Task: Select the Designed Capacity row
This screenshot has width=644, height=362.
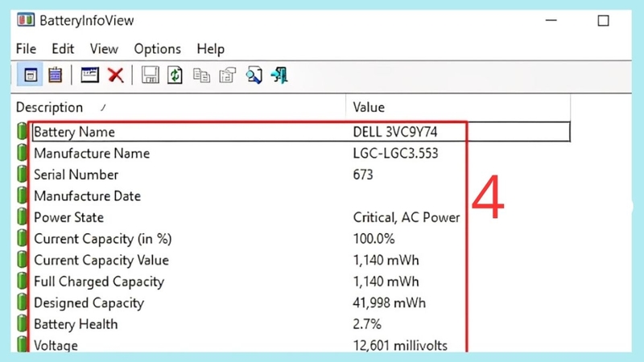Action: pos(293,302)
